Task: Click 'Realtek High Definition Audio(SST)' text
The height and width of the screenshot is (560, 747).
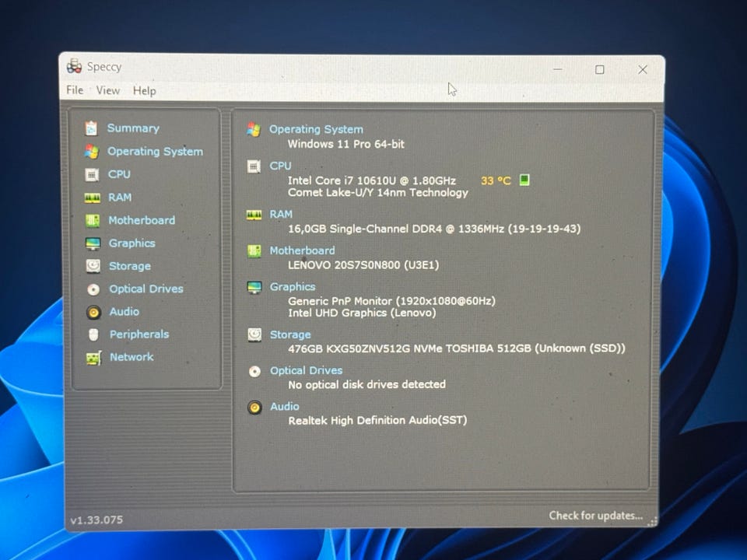Action: 378,421
